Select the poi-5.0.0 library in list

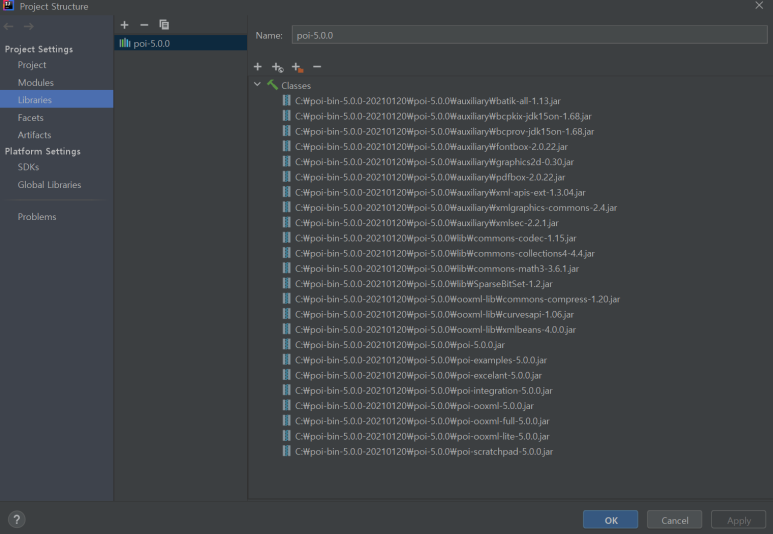[x=150, y=43]
